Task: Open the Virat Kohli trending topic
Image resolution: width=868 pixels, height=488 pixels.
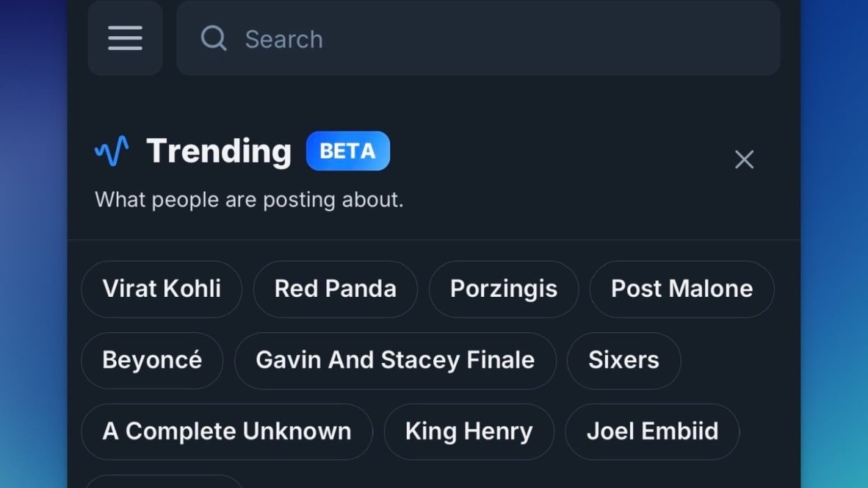Action: point(161,289)
